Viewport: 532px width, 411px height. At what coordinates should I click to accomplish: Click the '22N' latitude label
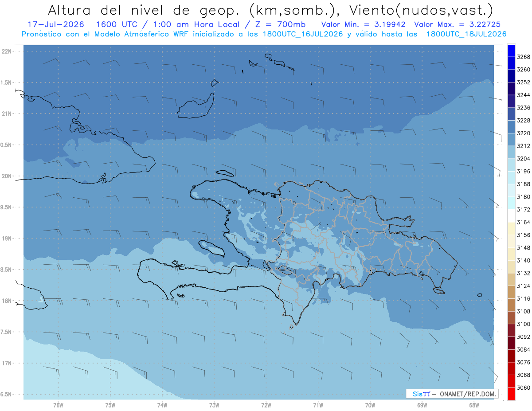(x=6, y=51)
